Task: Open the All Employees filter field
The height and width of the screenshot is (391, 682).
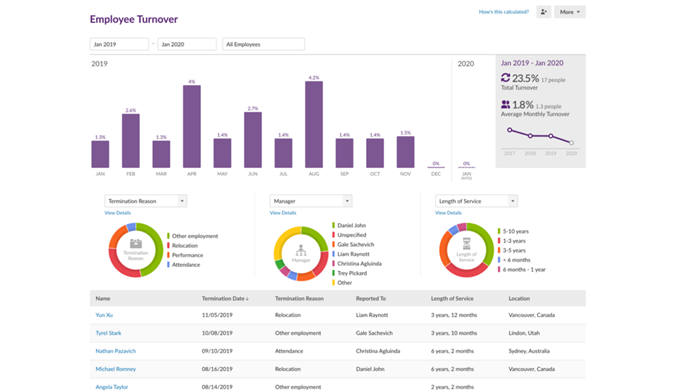Action: tap(264, 44)
